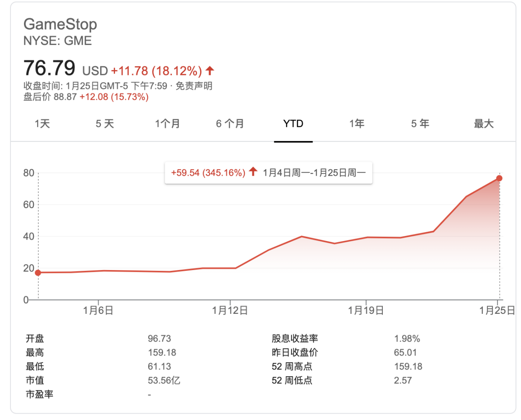Click the 80 y-axis label

29,173
